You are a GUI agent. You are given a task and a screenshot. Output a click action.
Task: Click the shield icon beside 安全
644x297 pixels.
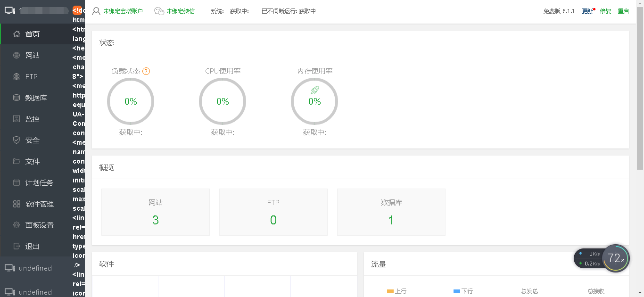click(x=17, y=140)
